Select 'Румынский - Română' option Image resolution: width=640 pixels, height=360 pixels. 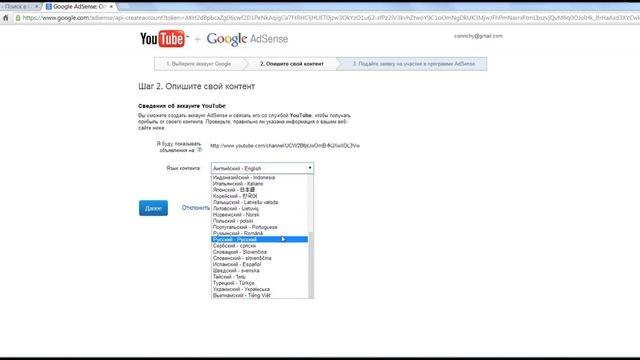[260, 233]
